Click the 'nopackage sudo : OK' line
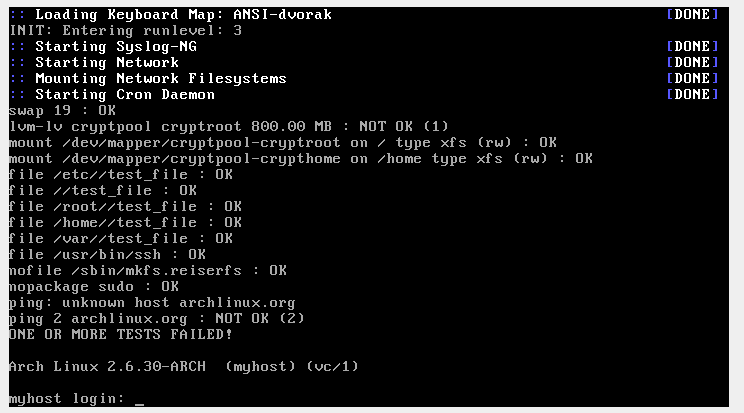This screenshot has height=413, width=744. point(94,286)
